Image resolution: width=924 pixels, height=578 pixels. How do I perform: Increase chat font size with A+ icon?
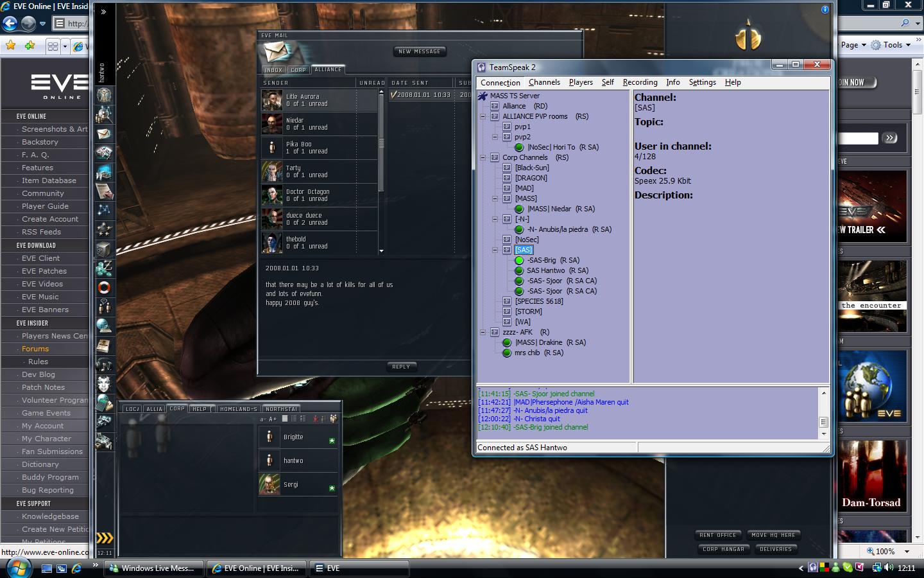pyautogui.click(x=273, y=419)
